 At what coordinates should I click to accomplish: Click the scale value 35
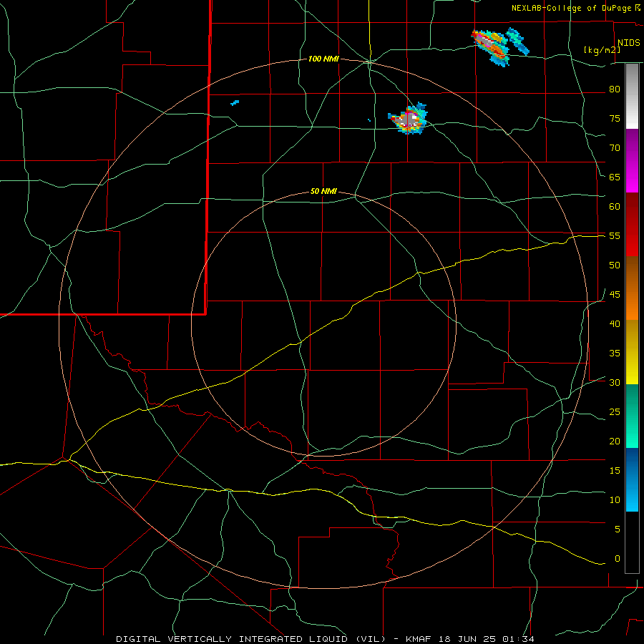pos(615,353)
